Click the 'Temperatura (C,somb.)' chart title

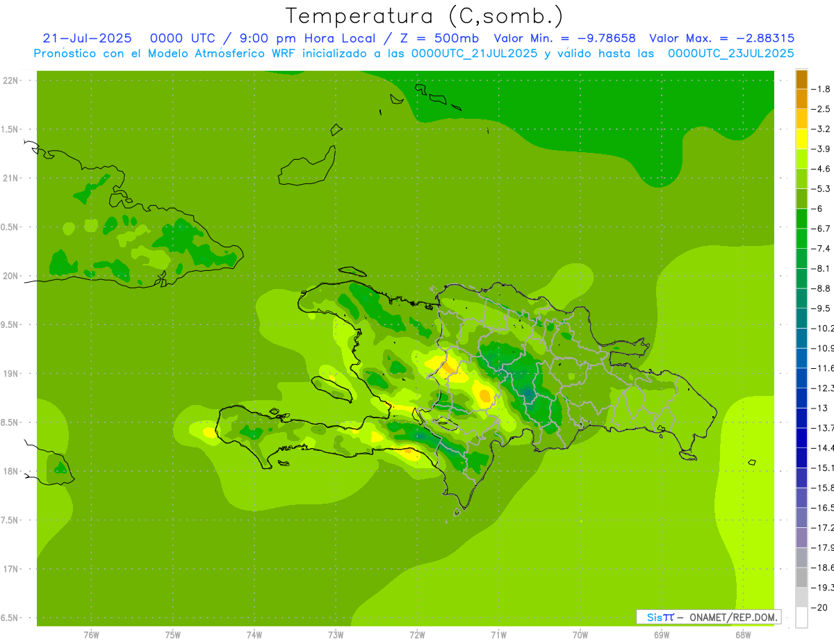[425, 16]
